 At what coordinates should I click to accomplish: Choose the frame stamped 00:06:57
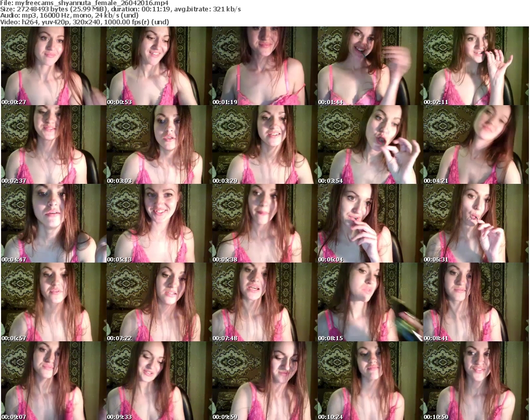click(54, 302)
